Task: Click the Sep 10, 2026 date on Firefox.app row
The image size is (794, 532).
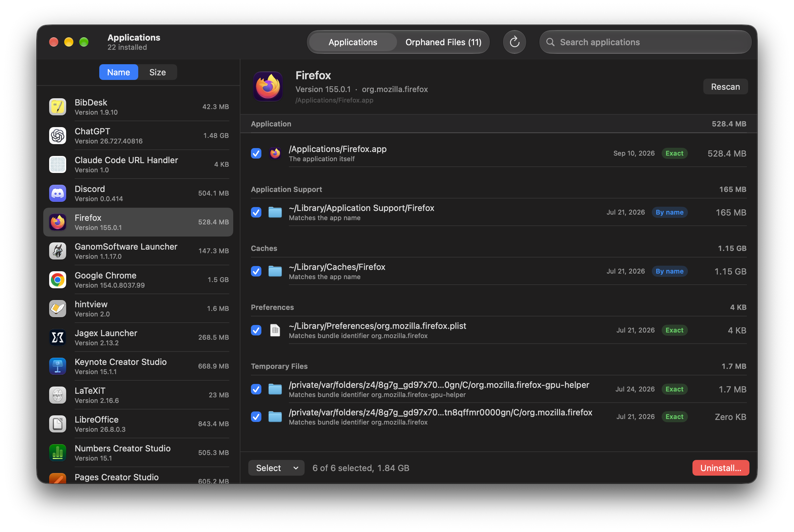Action: [x=634, y=153]
